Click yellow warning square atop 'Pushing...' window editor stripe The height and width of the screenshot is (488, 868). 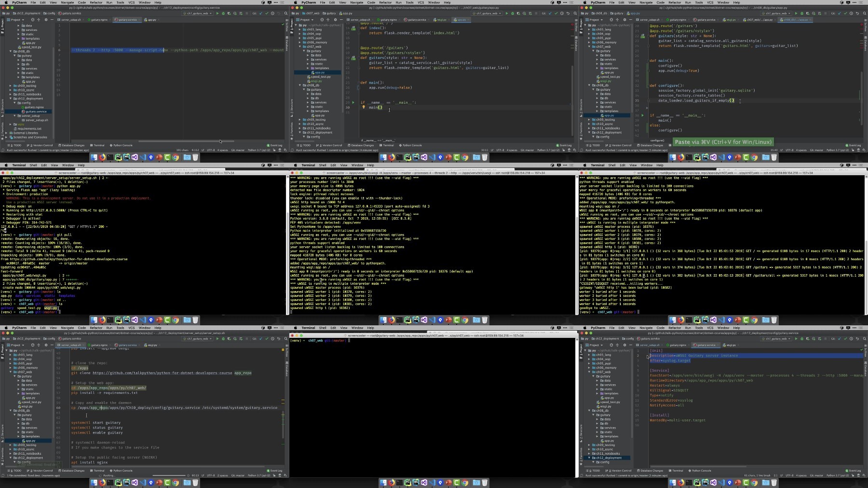pyautogui.click(x=283, y=349)
